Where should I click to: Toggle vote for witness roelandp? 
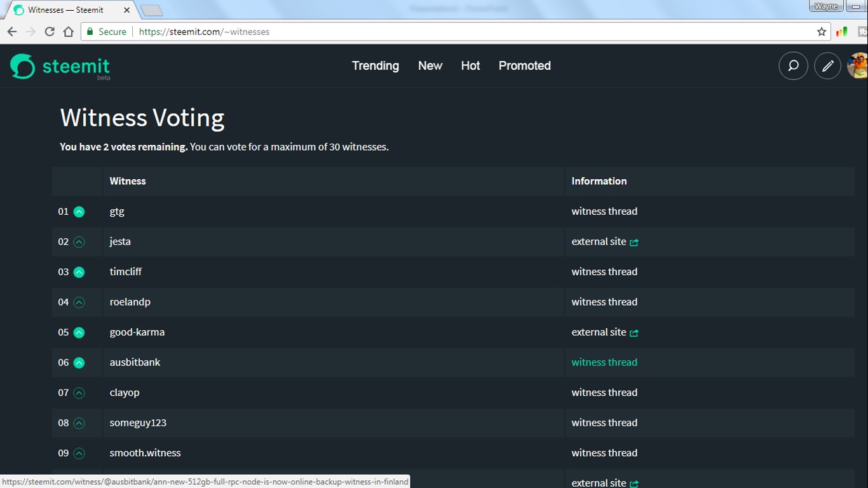pyautogui.click(x=79, y=302)
